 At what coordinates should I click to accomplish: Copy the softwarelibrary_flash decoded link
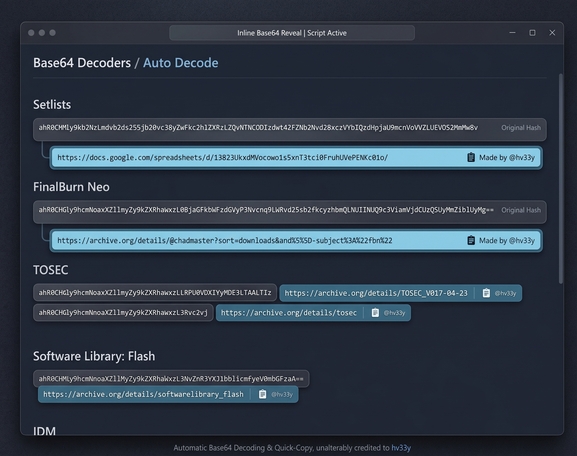pyautogui.click(x=262, y=394)
